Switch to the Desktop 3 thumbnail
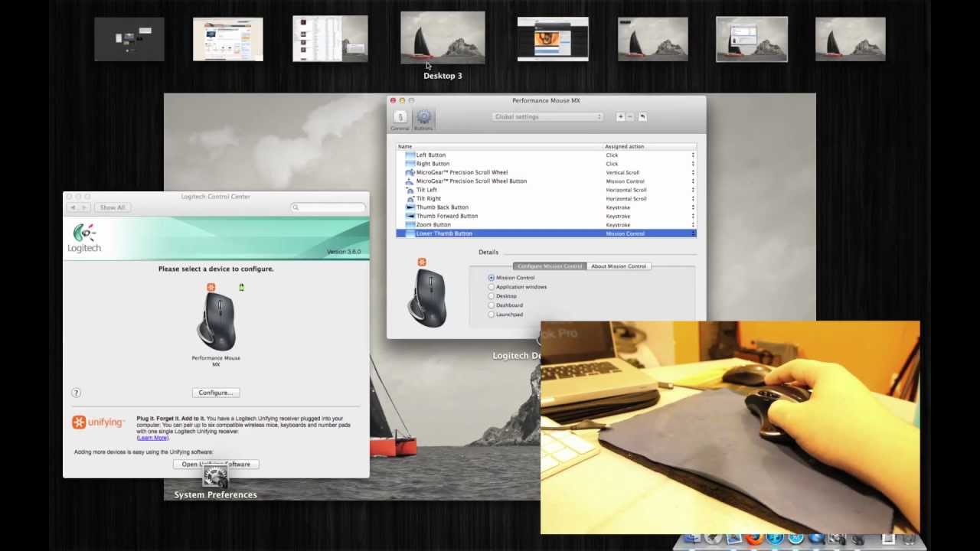The height and width of the screenshot is (551, 980). click(x=443, y=37)
